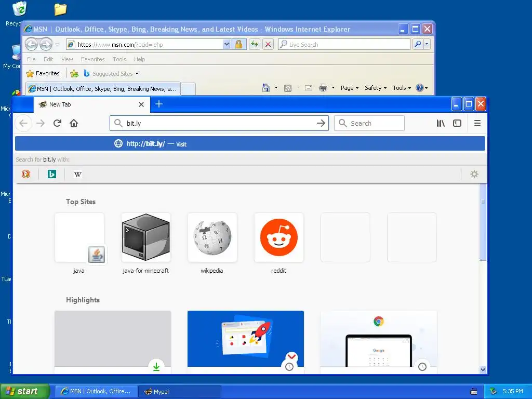This screenshot has height=399, width=532.
Task: Expand the IE address bar dropdown
Action: click(x=227, y=45)
